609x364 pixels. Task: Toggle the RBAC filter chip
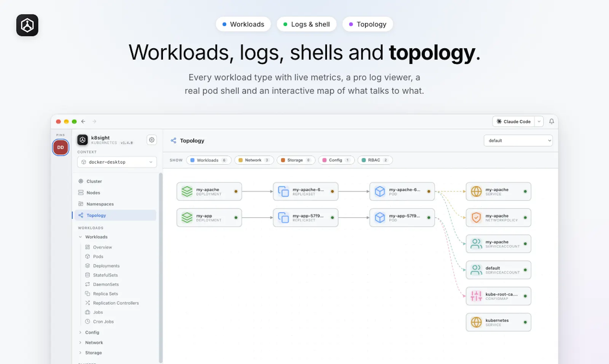[375, 160]
